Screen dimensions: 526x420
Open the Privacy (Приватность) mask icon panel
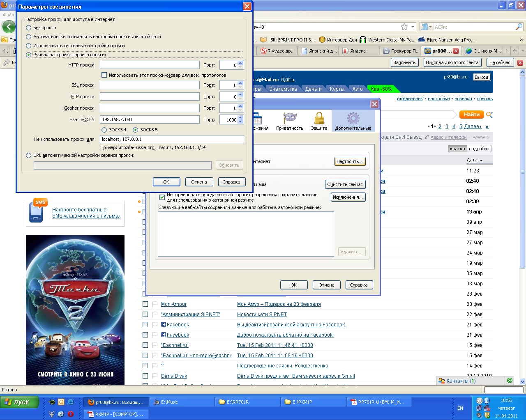(x=290, y=121)
